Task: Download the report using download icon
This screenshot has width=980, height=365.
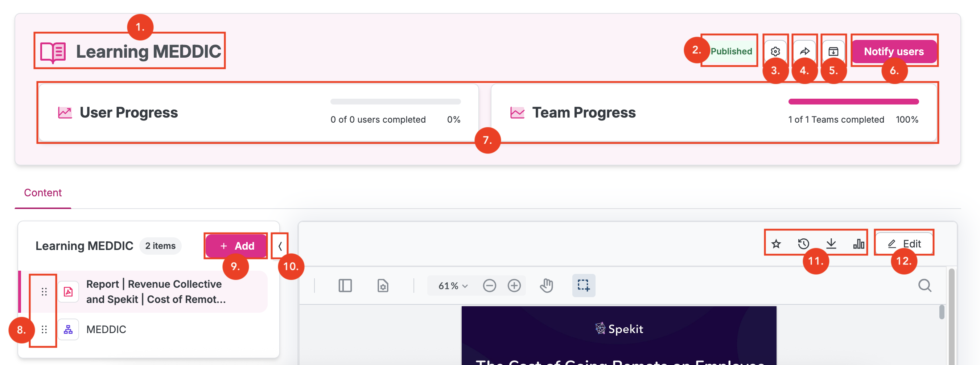Action: coord(831,243)
